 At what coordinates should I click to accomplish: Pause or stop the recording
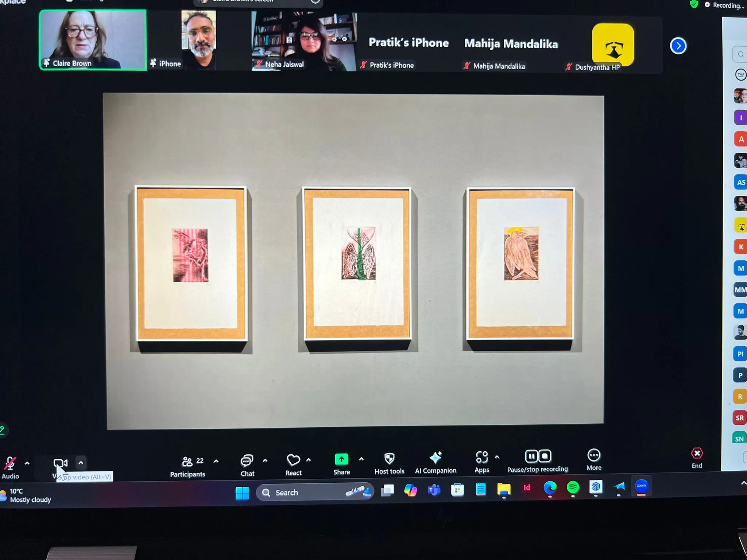point(538,456)
